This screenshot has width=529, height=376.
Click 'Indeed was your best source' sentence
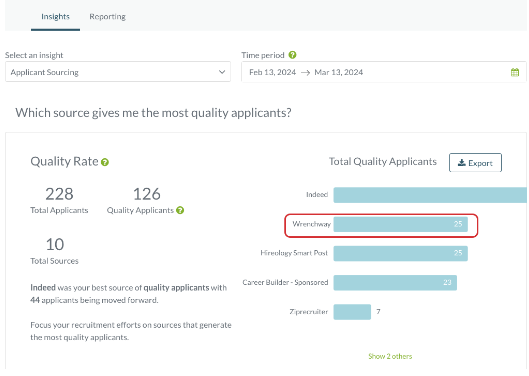(129, 294)
